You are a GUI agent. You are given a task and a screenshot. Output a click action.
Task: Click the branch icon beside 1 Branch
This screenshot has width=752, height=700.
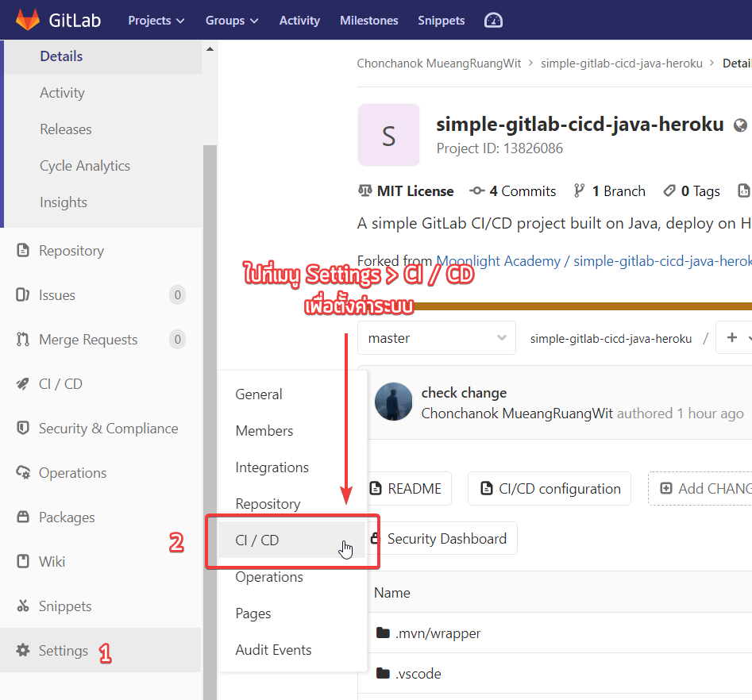(x=579, y=190)
